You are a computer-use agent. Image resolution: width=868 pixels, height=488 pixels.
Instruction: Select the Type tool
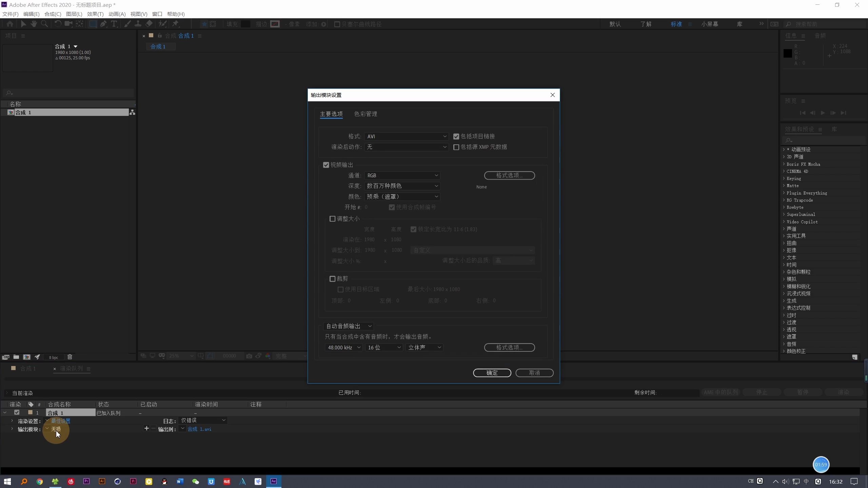coord(114,24)
